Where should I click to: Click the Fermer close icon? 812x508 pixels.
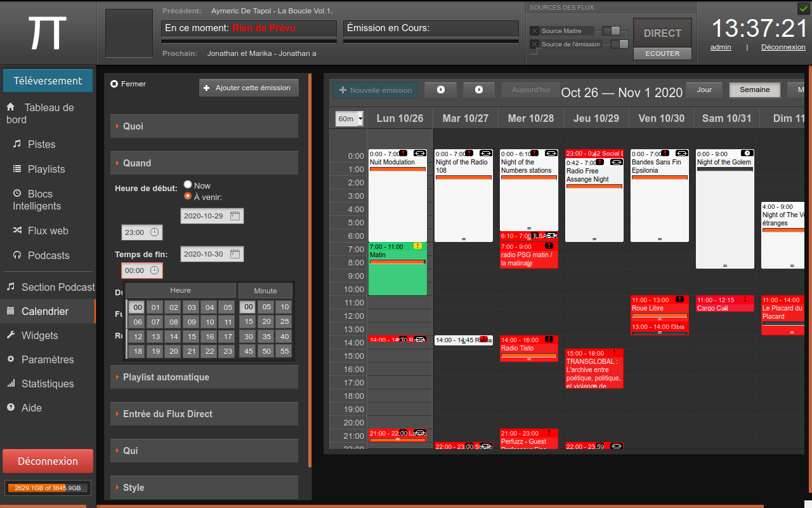point(114,84)
